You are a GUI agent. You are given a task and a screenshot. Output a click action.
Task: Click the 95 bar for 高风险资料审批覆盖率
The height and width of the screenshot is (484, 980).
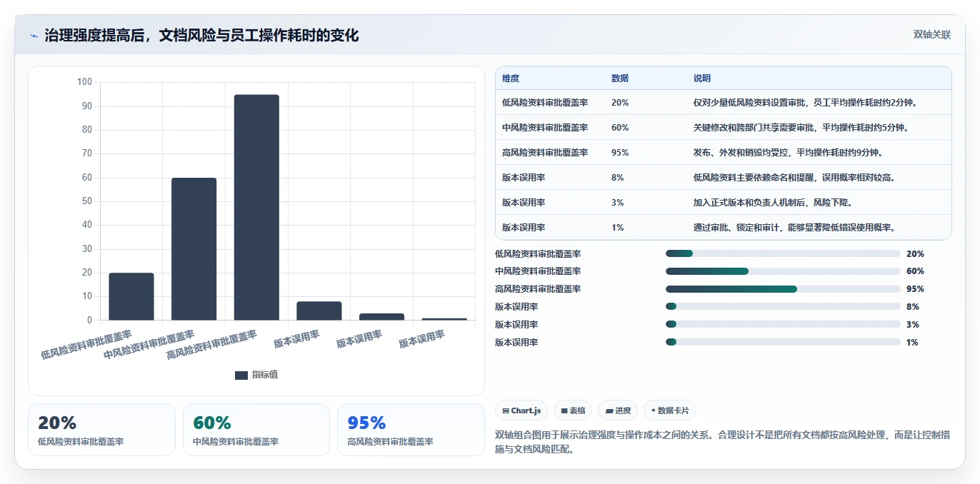(x=256, y=207)
